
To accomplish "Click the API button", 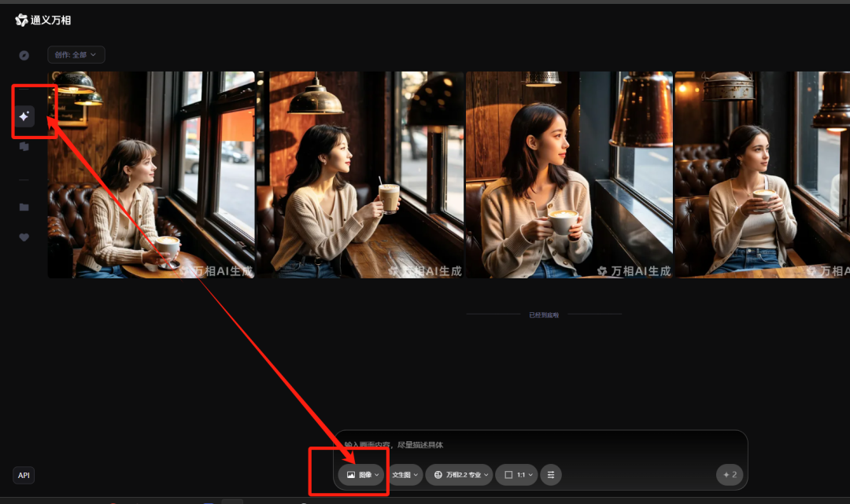I will [24, 476].
